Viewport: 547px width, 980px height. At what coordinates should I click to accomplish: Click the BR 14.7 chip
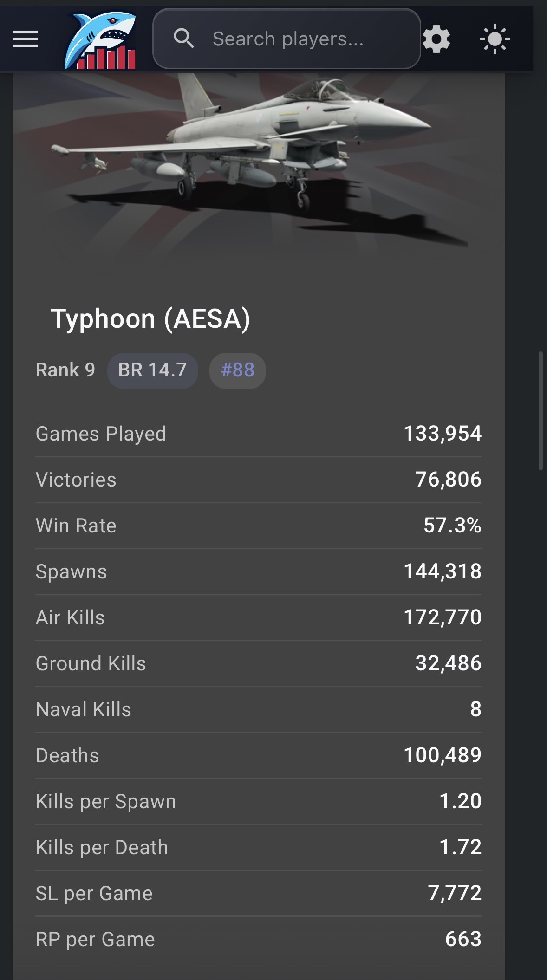[x=152, y=370]
